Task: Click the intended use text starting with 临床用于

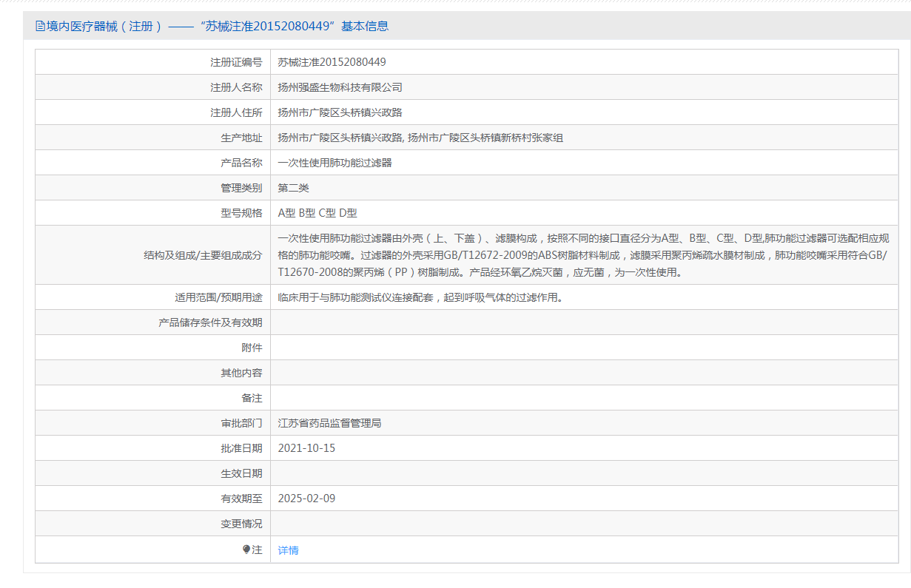Action: pos(420,297)
